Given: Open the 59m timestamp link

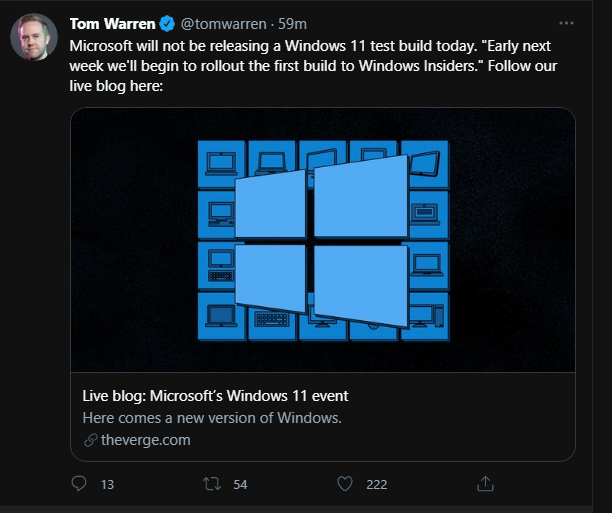Looking at the screenshot, I should (294, 23).
